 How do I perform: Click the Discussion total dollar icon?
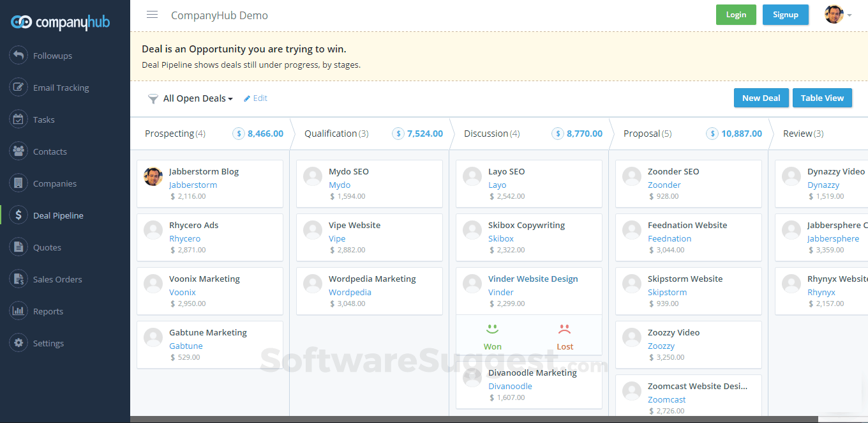pyautogui.click(x=558, y=134)
